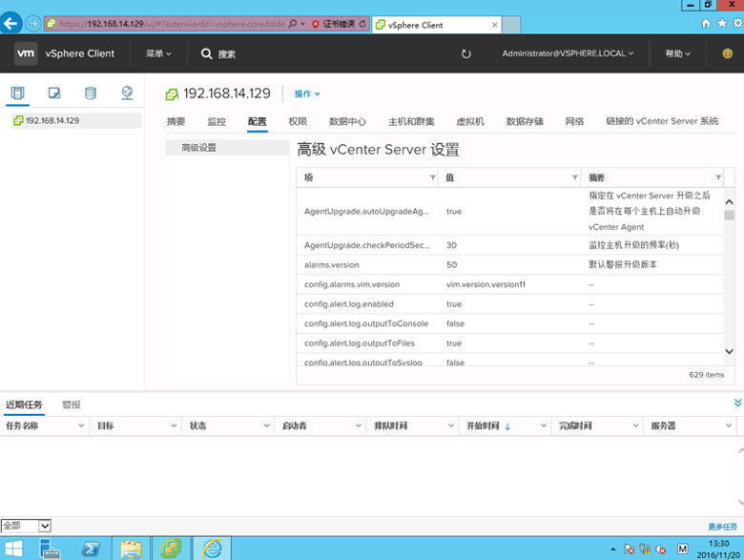Open vSphere application icon in taskbar
This screenshot has width=744, height=560.
(x=171, y=549)
